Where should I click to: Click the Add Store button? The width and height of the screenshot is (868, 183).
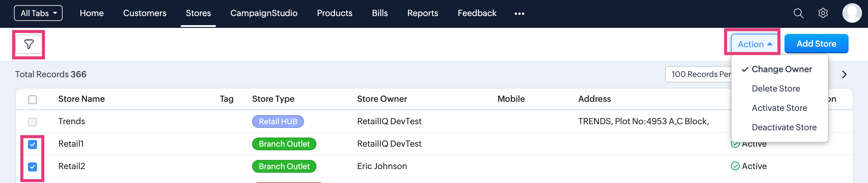[816, 44]
